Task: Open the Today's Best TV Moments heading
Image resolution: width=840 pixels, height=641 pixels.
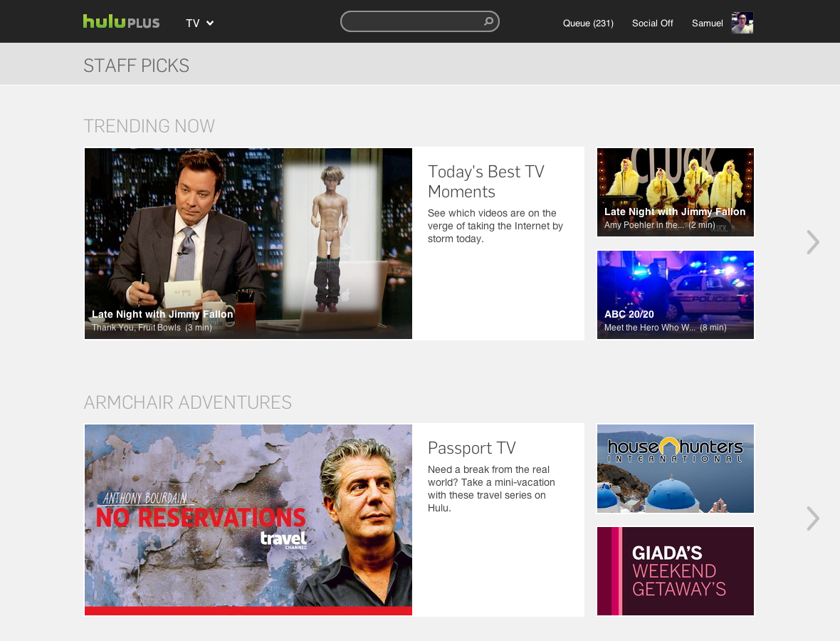Action: (x=486, y=182)
